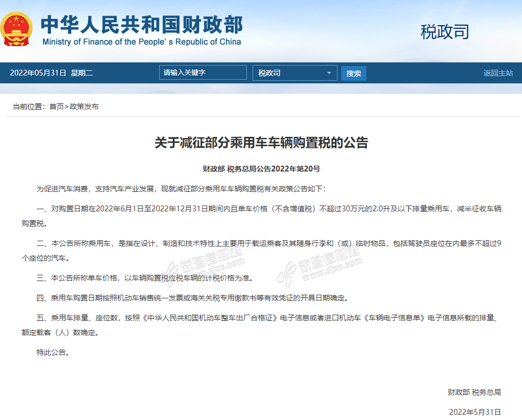Open the 税政司 department combo box
The image size is (522, 420).
click(295, 73)
